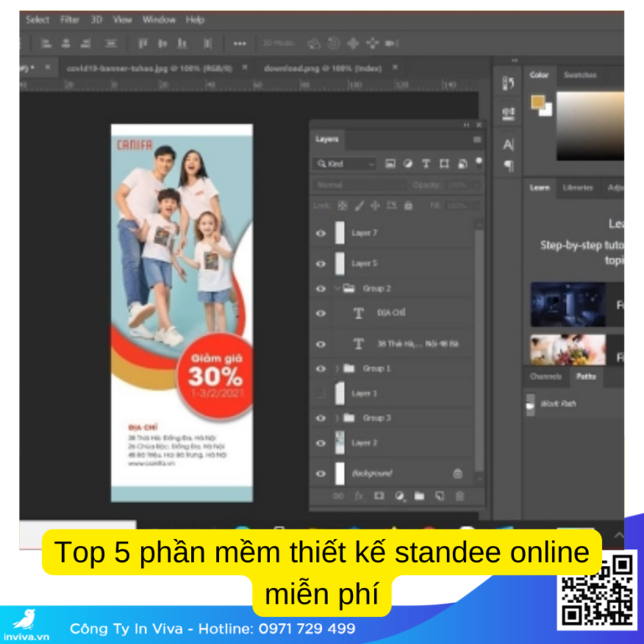644x644 pixels.
Task: Toggle layer filtering on/off switch
Action: pos(479,162)
